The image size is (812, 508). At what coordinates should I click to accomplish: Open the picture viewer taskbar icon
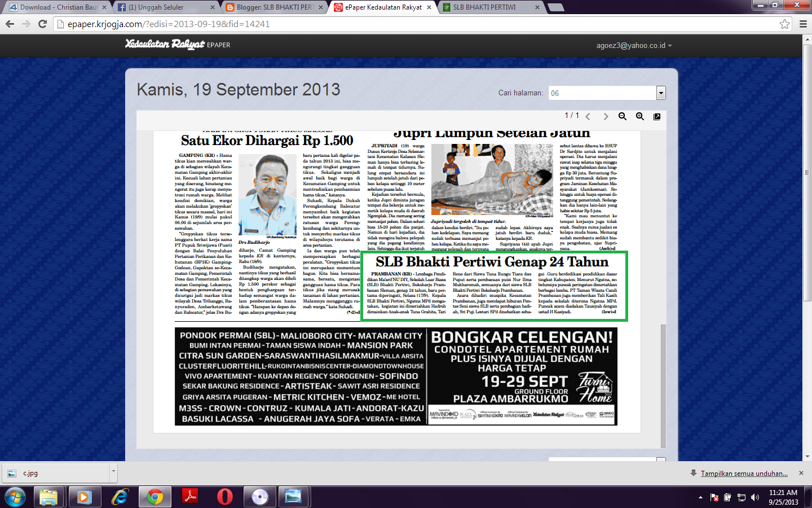click(x=294, y=497)
